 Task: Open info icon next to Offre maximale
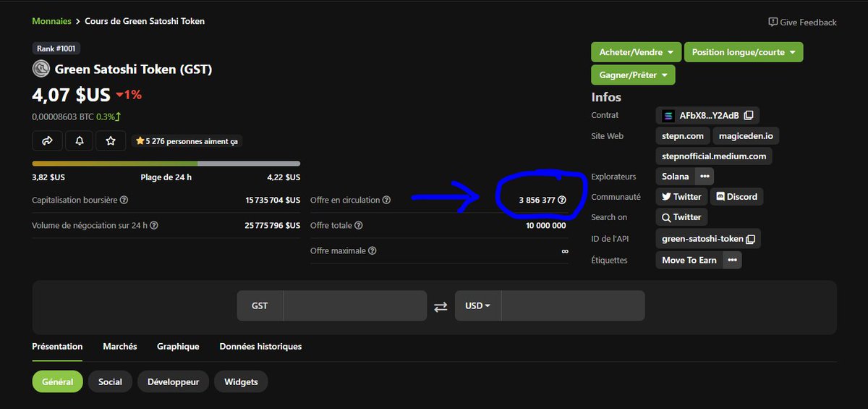pyautogui.click(x=373, y=250)
